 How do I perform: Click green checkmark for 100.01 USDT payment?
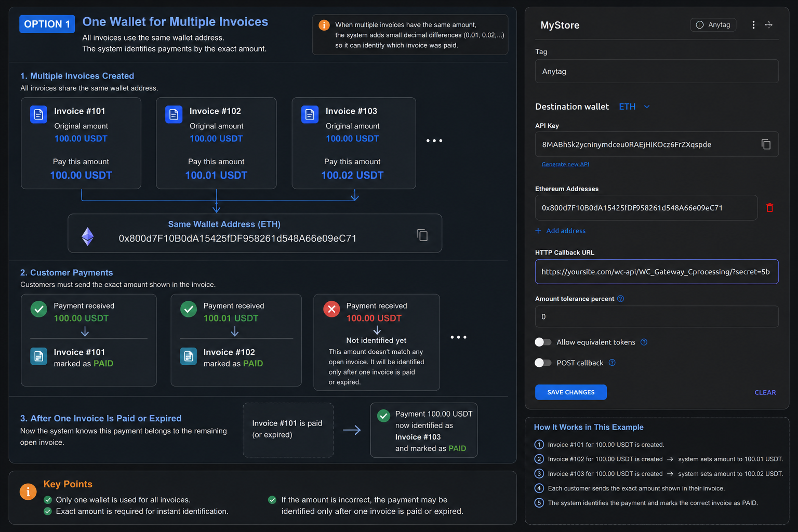pyautogui.click(x=189, y=309)
